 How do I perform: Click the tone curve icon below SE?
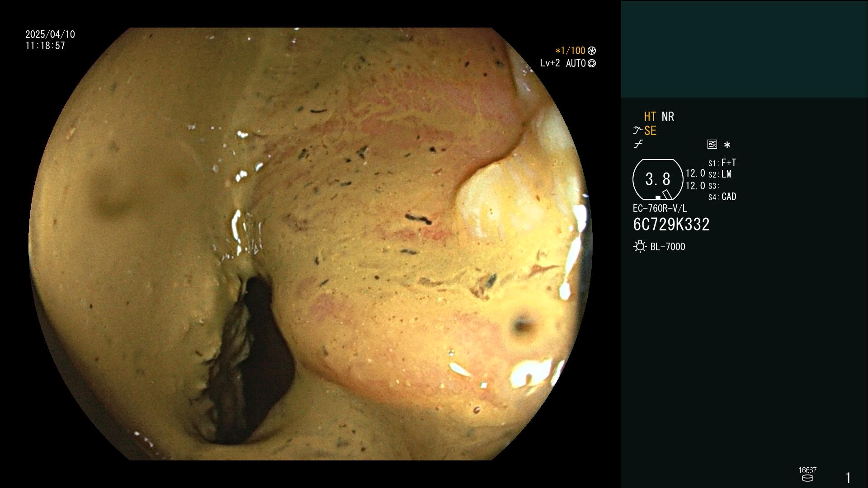638,144
